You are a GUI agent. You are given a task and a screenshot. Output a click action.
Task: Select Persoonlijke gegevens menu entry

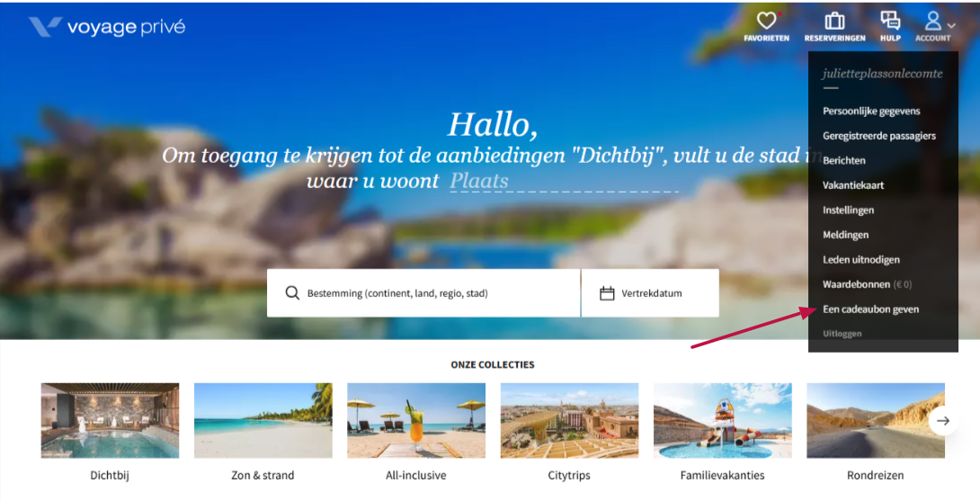871,112
